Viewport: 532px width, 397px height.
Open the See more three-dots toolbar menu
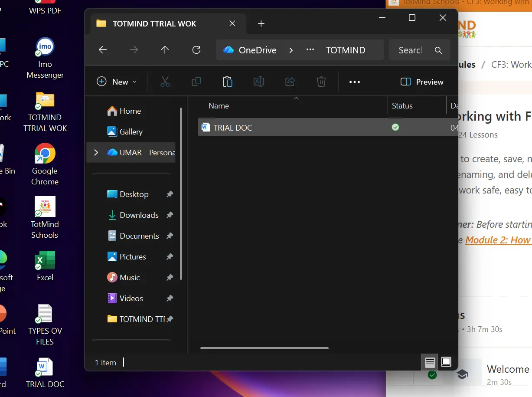[355, 82]
